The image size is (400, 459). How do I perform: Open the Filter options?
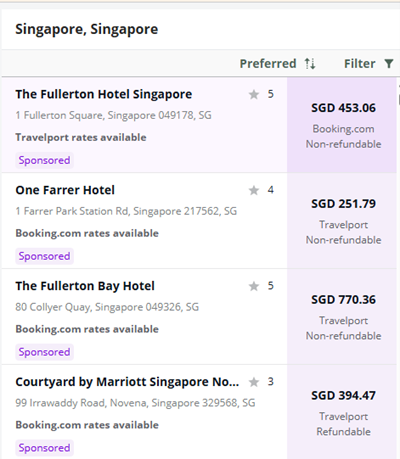[x=369, y=63]
